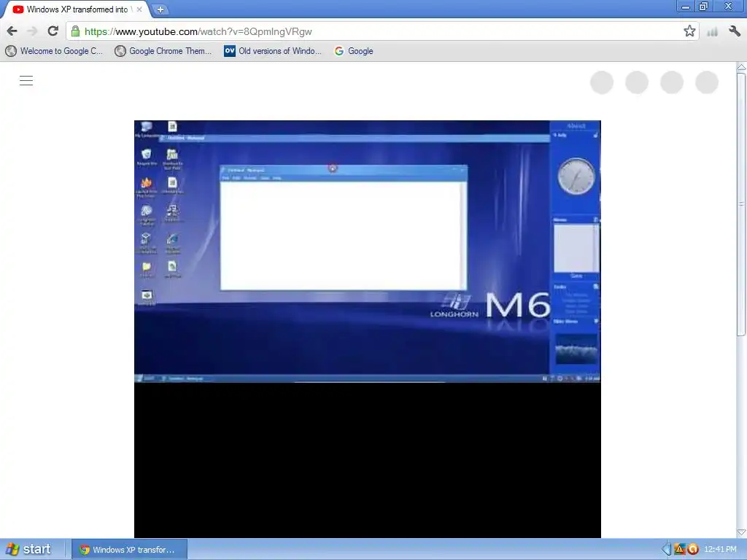Open the Google bookmark

(354, 51)
